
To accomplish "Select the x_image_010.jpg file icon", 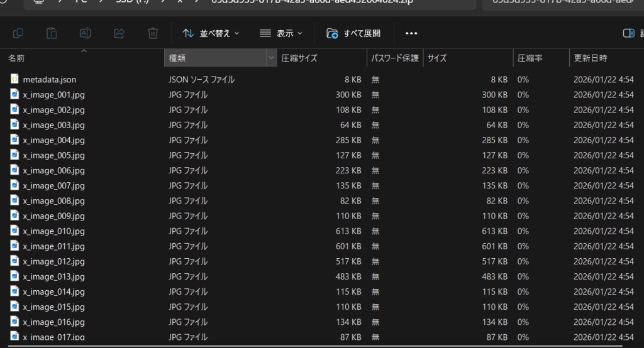I will point(14,231).
